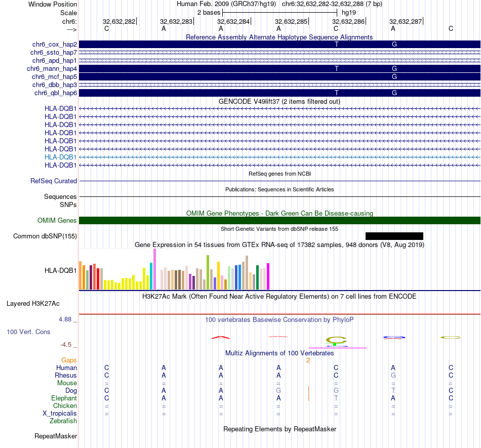Viewport: 481px width, 448px height.
Task: Click the chr6_dbb_hap3 label
Action: 55,85
